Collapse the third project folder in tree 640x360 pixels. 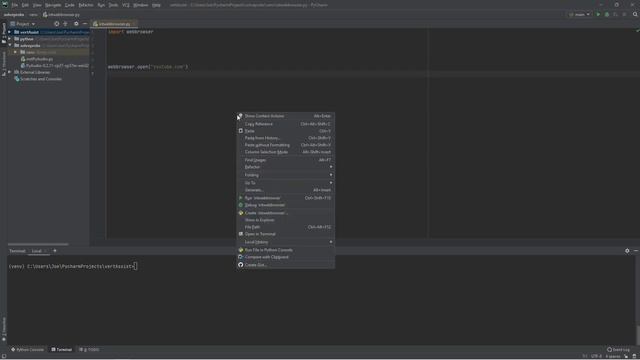point(10,45)
